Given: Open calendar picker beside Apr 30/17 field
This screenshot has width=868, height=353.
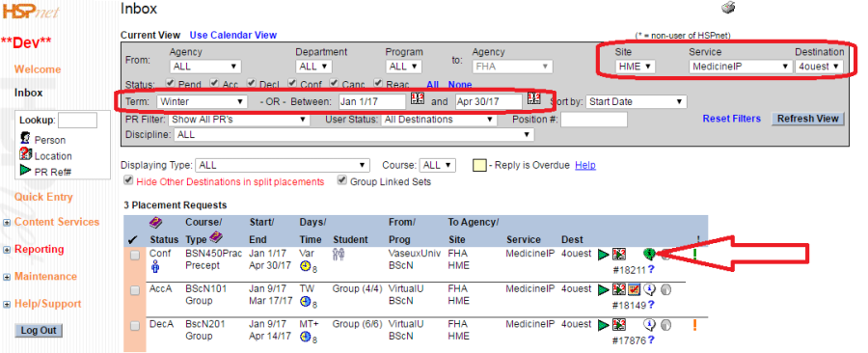Looking at the screenshot, I should [x=533, y=99].
